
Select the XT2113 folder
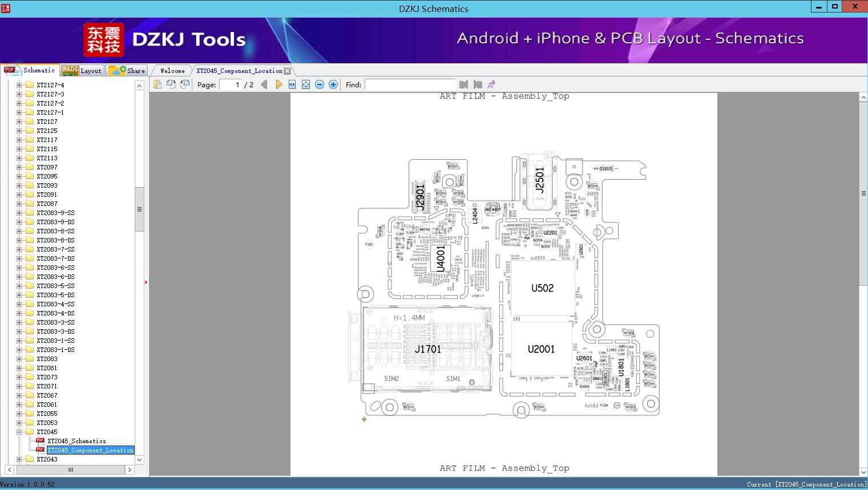point(47,158)
